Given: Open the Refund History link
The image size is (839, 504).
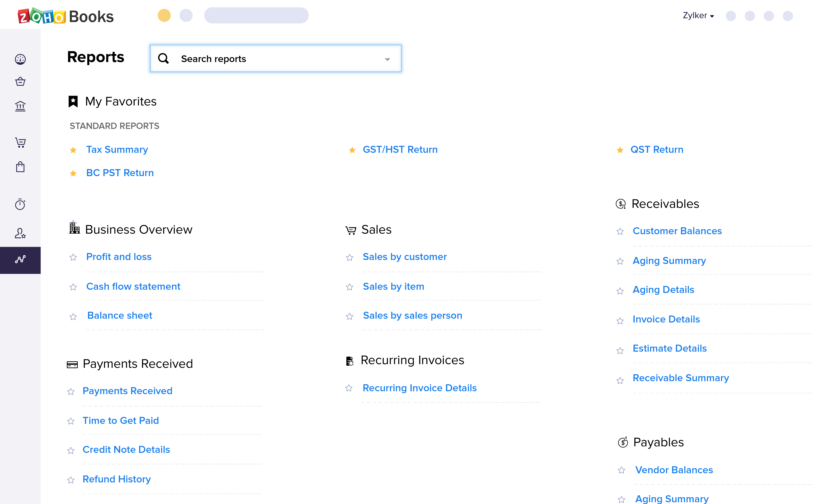Looking at the screenshot, I should click(117, 479).
